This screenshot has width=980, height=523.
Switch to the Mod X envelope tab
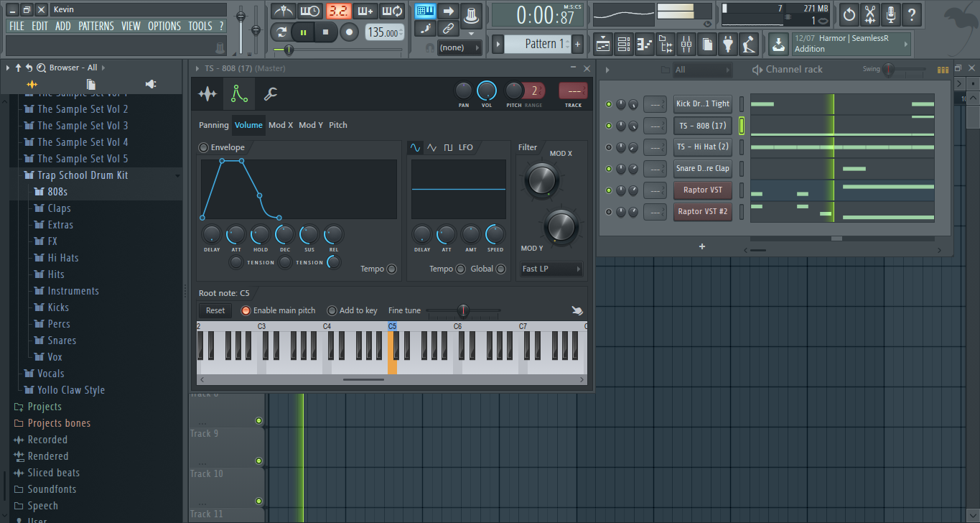click(281, 125)
